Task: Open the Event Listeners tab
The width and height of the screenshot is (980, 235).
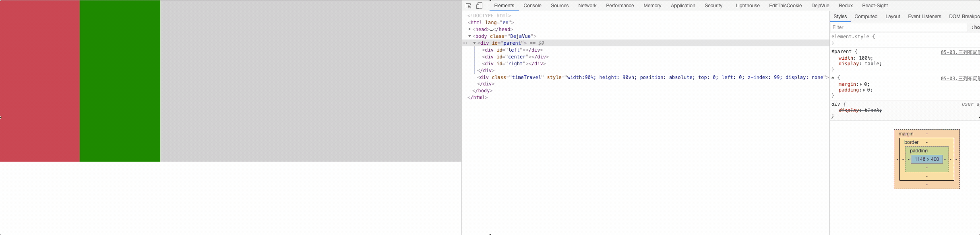Action: click(924, 17)
